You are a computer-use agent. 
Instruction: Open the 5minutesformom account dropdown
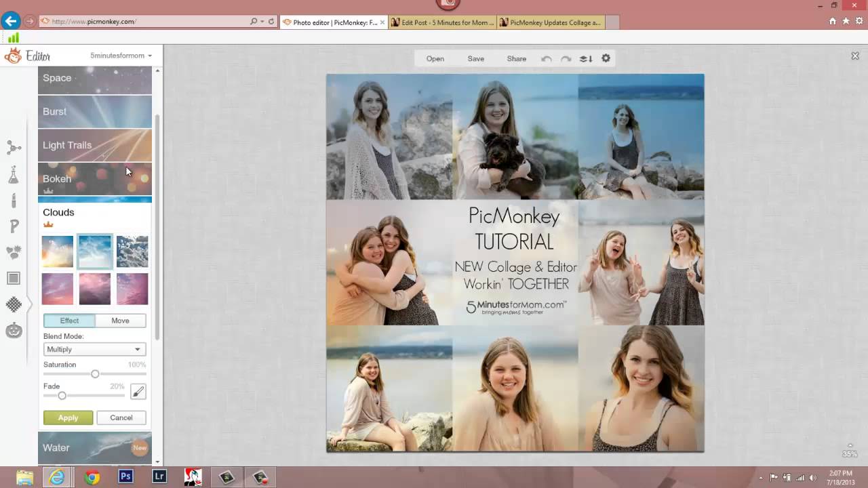point(121,56)
